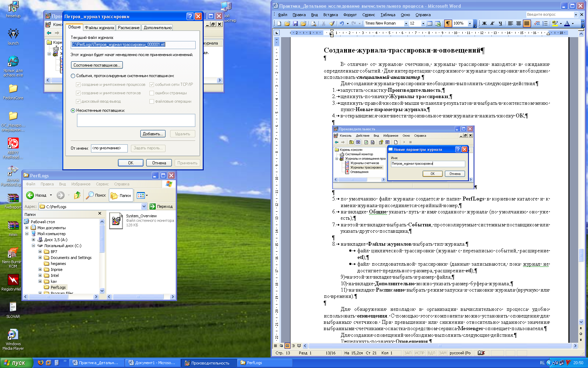The height and width of the screenshot is (368, 588).
Task: Collapse the Локальный диск (C:) node
Action: 33,246
